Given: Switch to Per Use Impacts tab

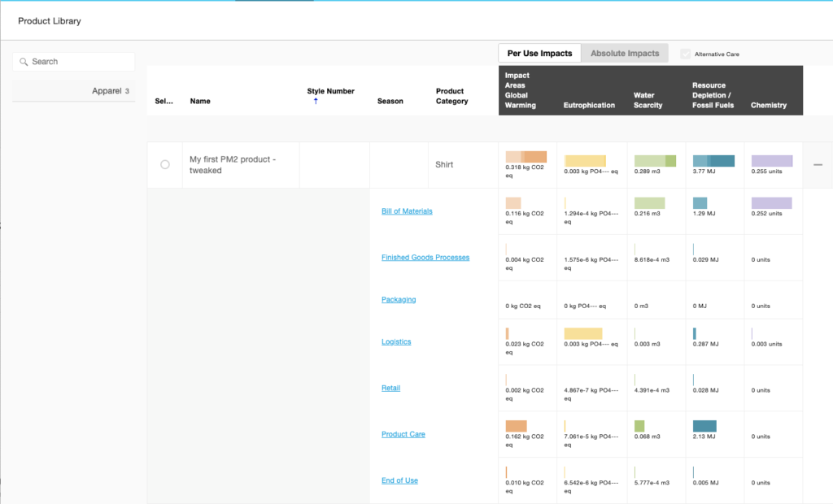Looking at the screenshot, I should click(539, 53).
